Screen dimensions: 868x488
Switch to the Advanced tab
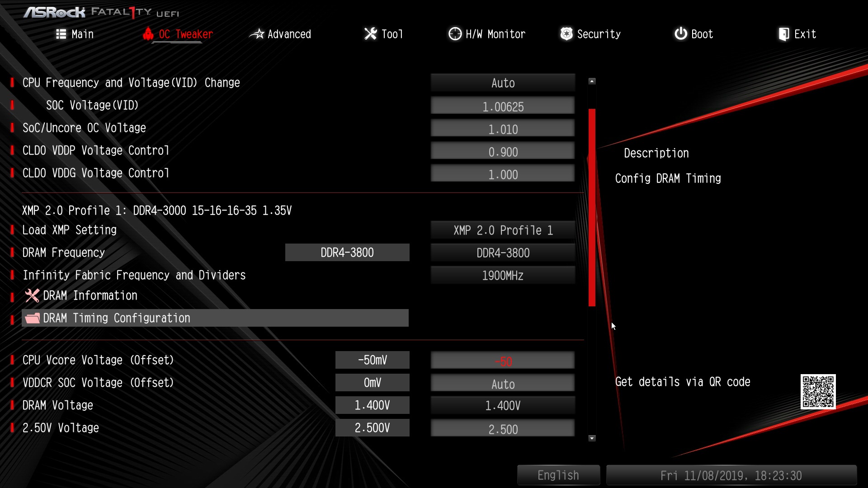pos(289,34)
